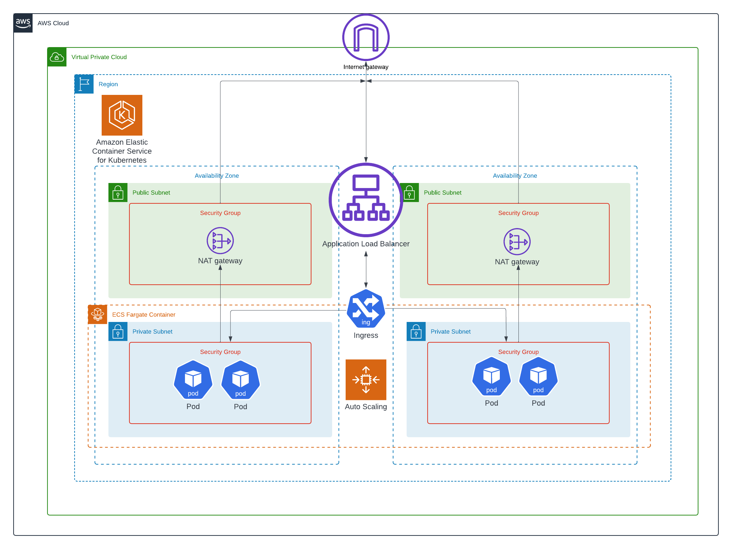Click the left Public Subnet label
Viewport: 756px width, 549px height.
coord(151,192)
